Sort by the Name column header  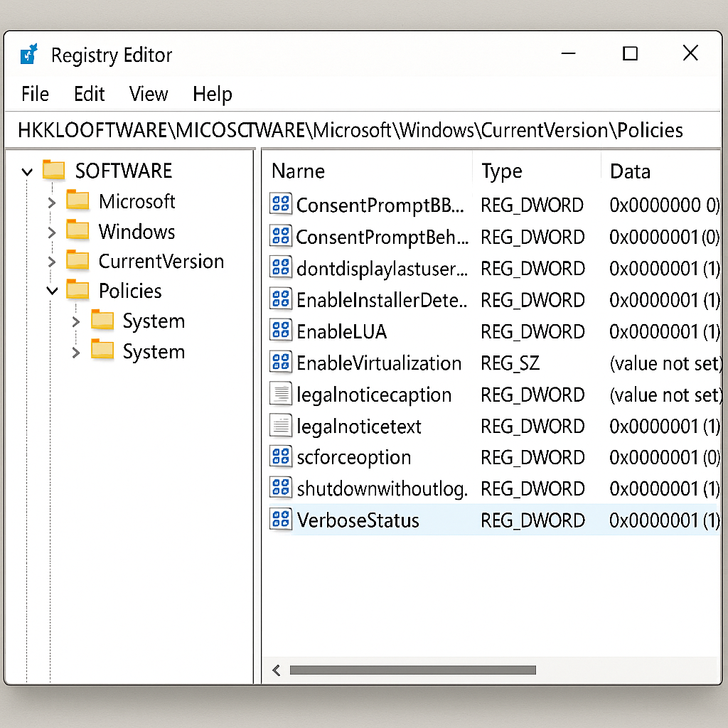pos(298,171)
